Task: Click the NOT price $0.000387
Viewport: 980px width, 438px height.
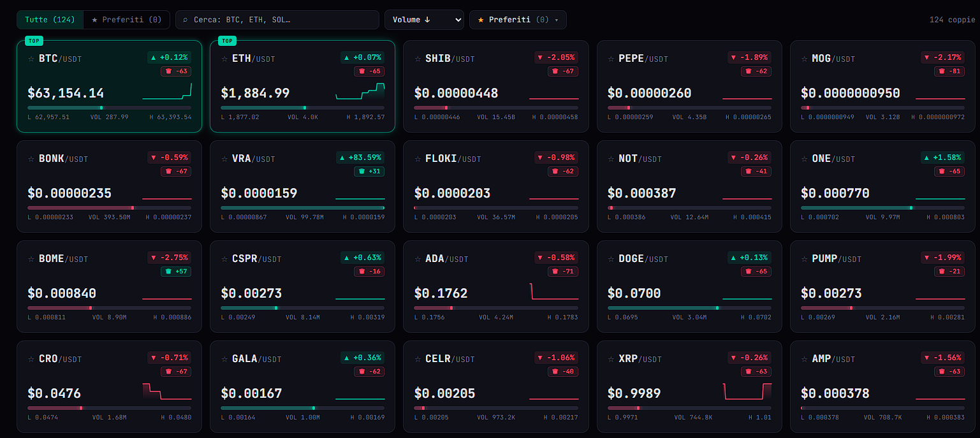Action: tap(641, 193)
